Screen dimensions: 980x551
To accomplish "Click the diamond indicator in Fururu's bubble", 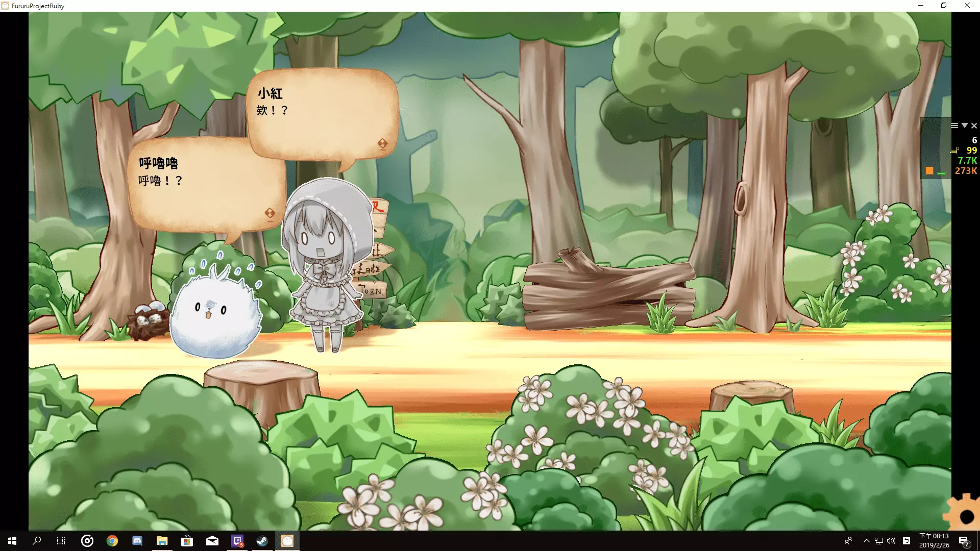I will 269,213.
